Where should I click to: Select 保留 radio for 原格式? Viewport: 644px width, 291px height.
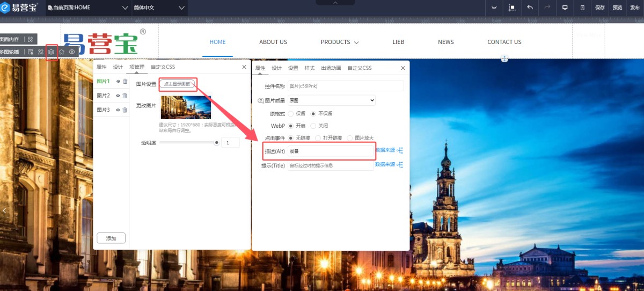click(291, 114)
